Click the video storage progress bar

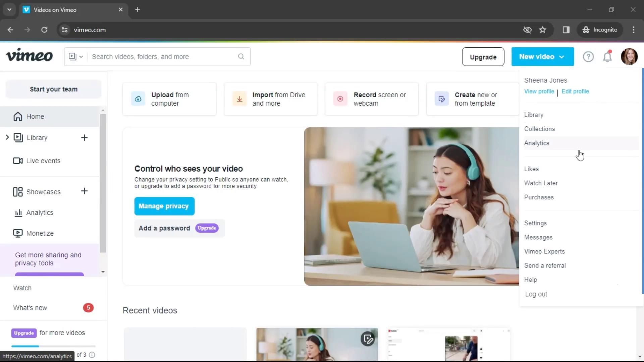pos(53,346)
